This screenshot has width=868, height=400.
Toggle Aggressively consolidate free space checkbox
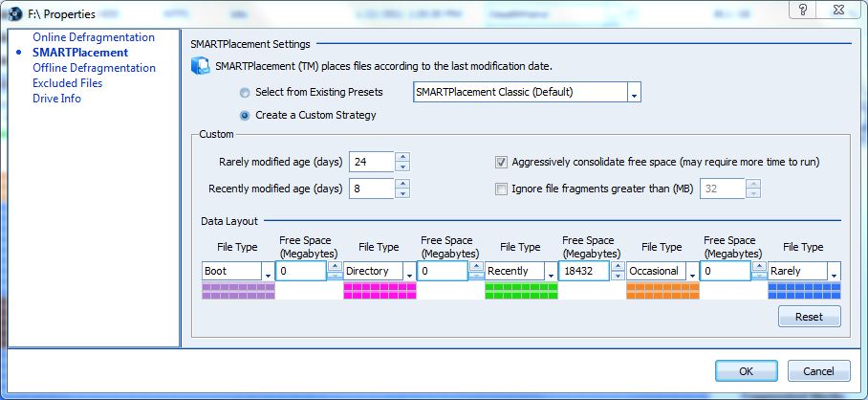[x=502, y=162]
